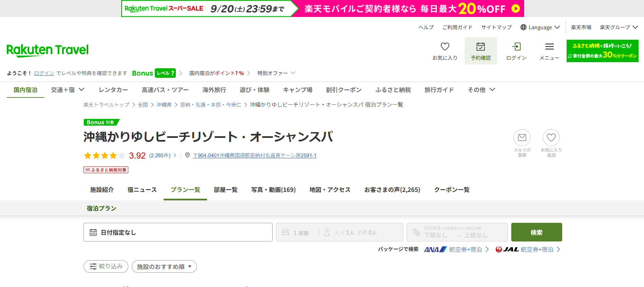
Task: Click the 日付指定なし date field
Action: [x=178, y=232]
